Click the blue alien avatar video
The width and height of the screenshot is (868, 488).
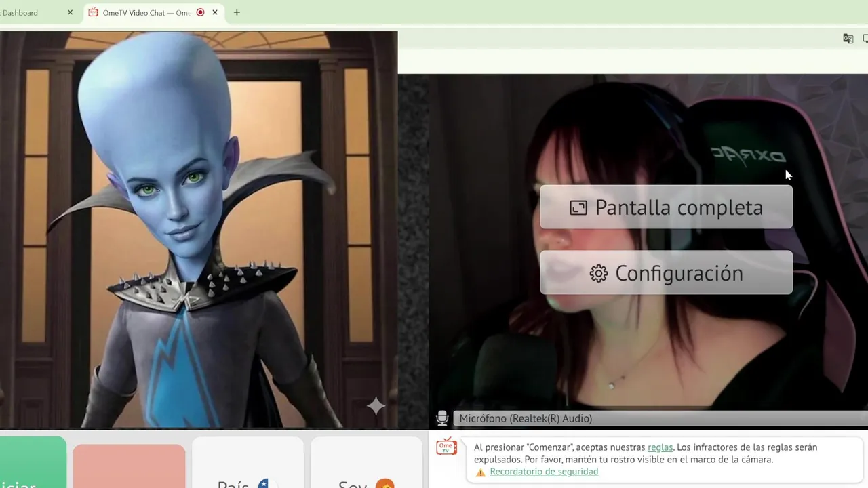[x=199, y=230]
